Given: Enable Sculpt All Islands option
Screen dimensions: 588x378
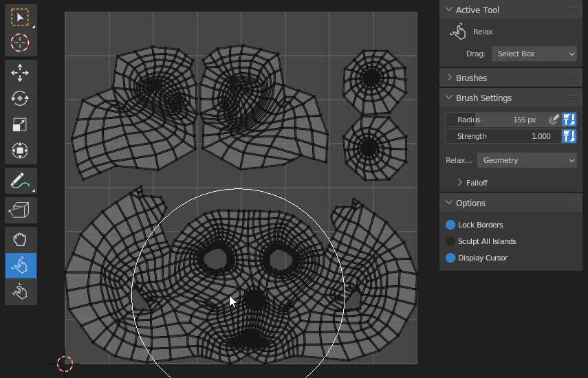Looking at the screenshot, I should pos(450,241).
